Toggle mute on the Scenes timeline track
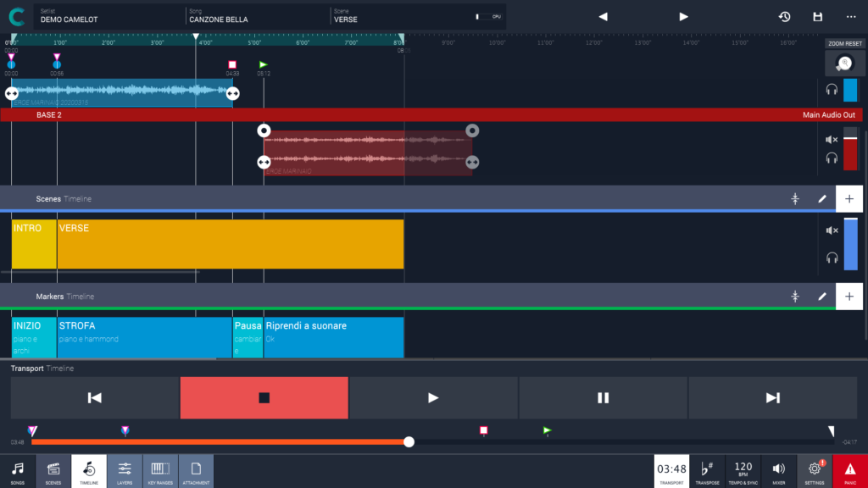The height and width of the screenshot is (488, 868). 832,230
